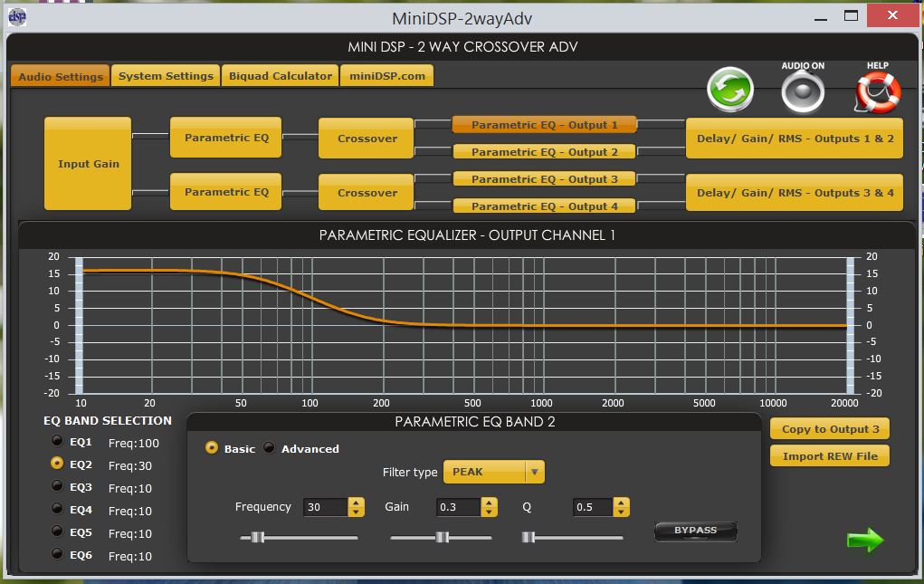The image size is (924, 584).
Task: Choose the Advanced mode radio button
Action: [270, 448]
